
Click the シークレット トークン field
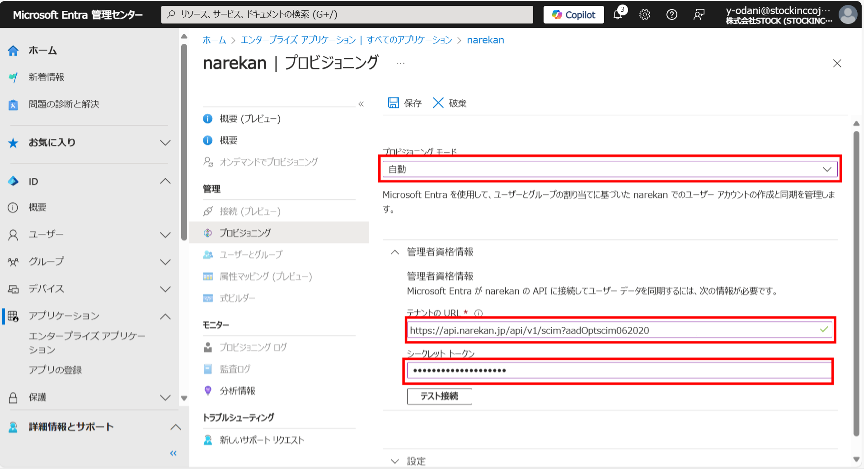[619, 371]
